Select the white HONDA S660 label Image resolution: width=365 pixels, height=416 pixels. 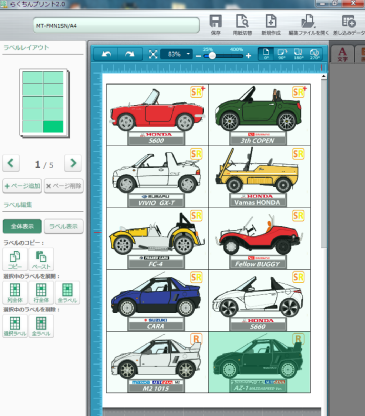[x=259, y=300]
